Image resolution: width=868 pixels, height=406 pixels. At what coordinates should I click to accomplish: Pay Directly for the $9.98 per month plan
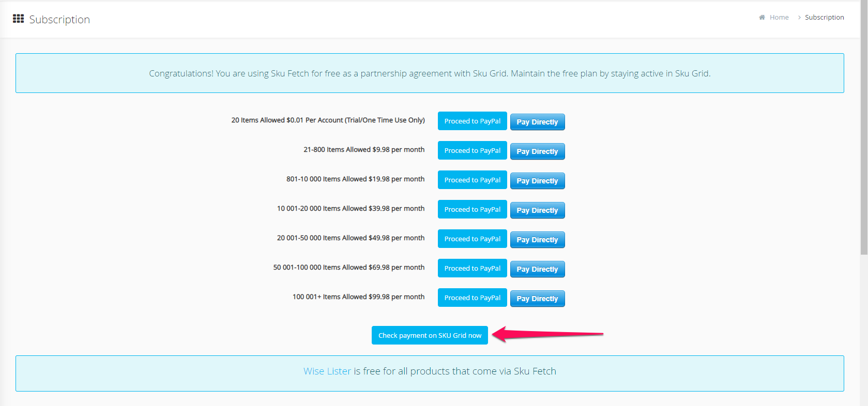[537, 151]
